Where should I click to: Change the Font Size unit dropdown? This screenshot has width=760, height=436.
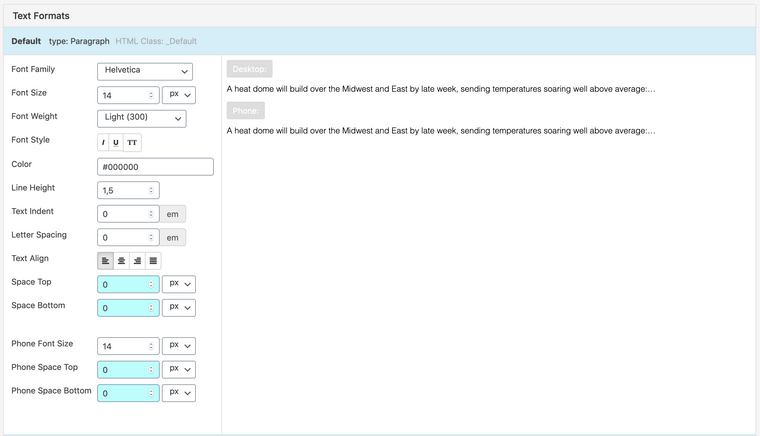178,95
